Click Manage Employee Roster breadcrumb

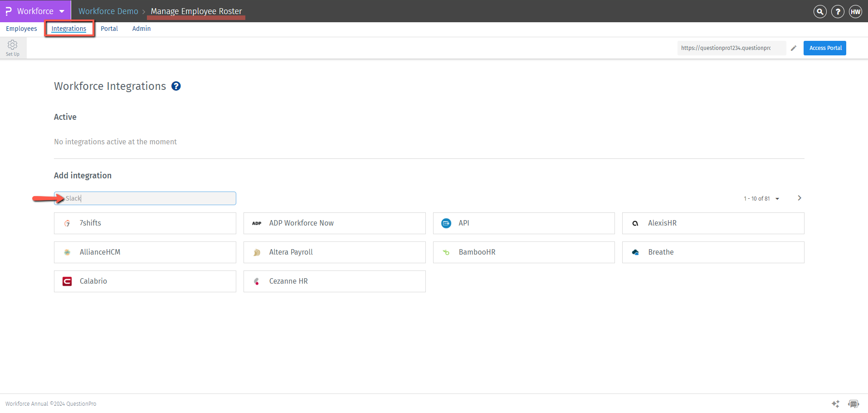[x=196, y=11]
